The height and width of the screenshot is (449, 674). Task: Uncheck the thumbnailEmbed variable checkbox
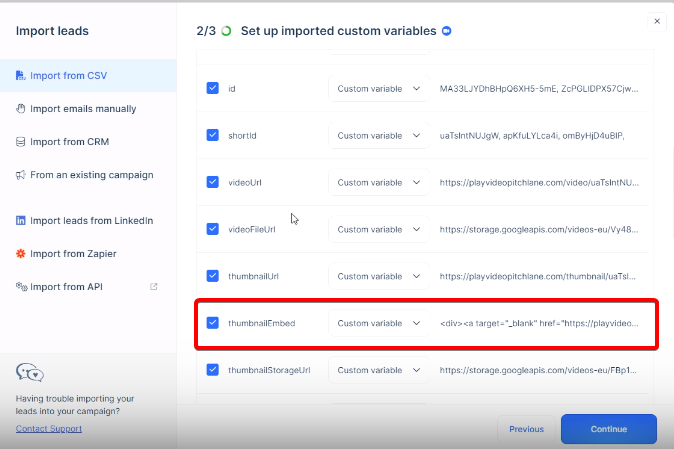212,323
